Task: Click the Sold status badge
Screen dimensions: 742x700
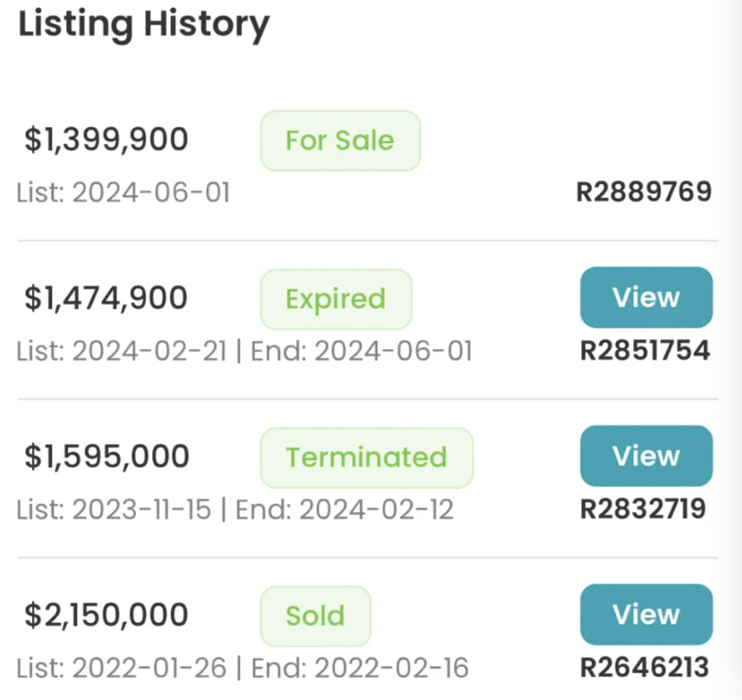Action: [x=315, y=616]
